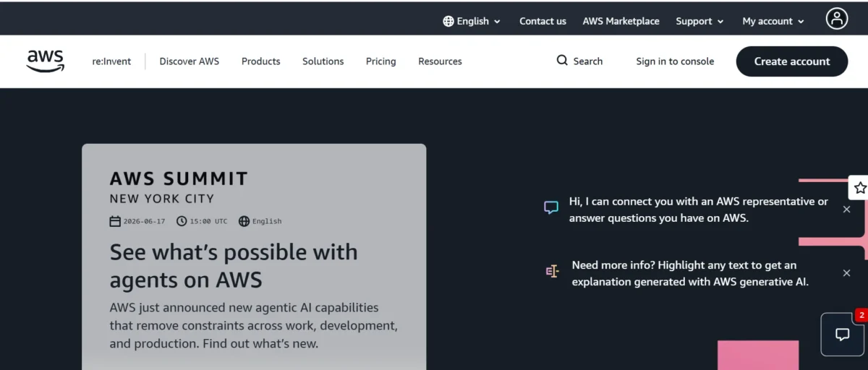Dismiss the AWS representative message
868x370 pixels.
click(x=846, y=210)
